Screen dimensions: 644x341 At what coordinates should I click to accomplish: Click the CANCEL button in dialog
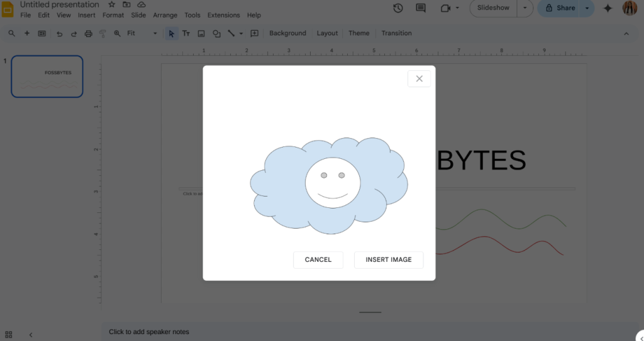(x=318, y=259)
